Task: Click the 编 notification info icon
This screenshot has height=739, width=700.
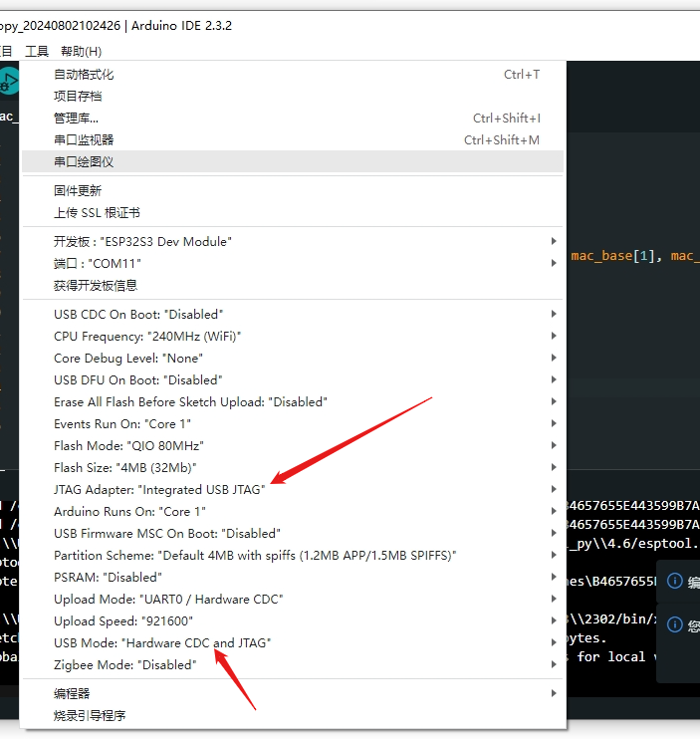Action: coord(674,581)
